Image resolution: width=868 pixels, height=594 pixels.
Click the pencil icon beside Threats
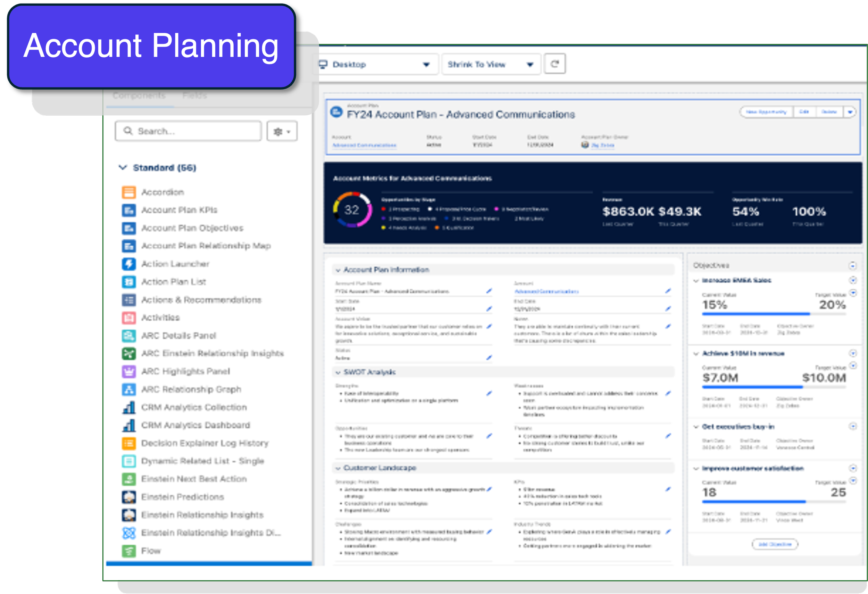(x=668, y=436)
